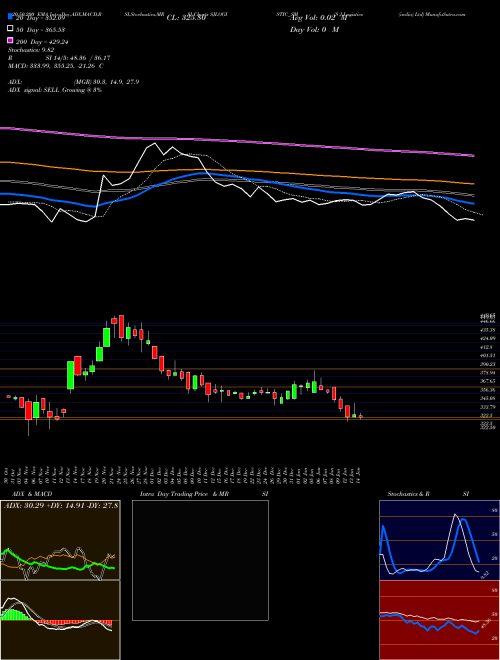Open the red RSI chart panel

(439, 620)
